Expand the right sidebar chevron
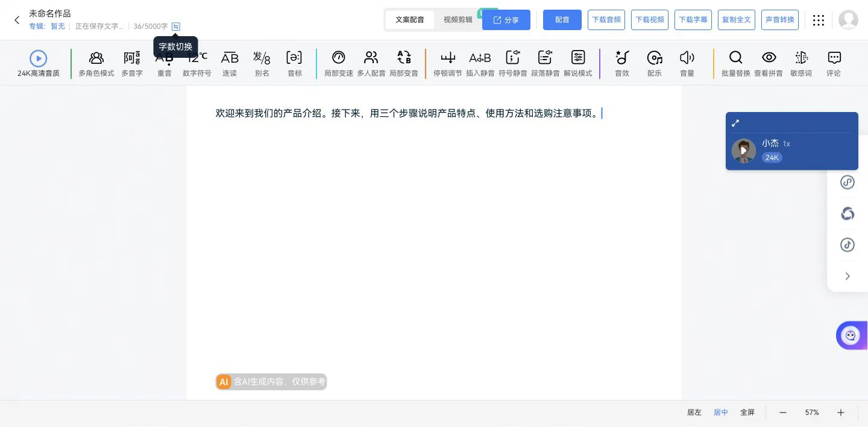 pyautogui.click(x=848, y=276)
